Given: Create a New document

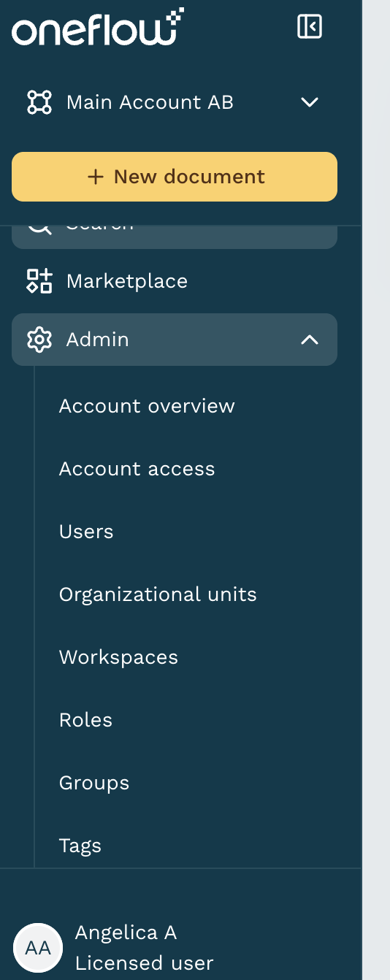Looking at the screenshot, I should [175, 177].
